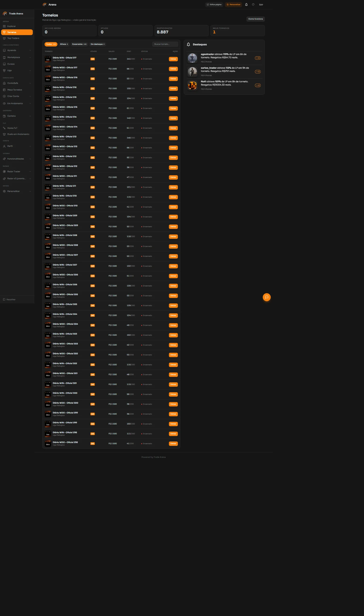Expand the Carteira menu chevron
Screen dimensions: 364x616
[x=30, y=116]
